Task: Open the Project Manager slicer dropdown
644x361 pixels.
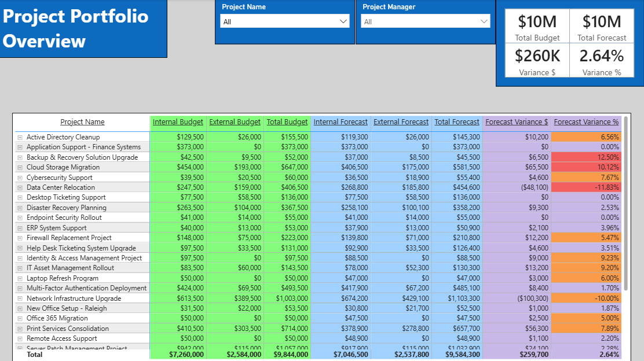Action: pyautogui.click(x=426, y=21)
